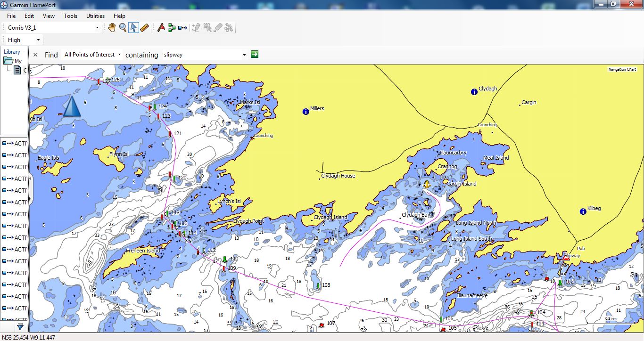The width and height of the screenshot is (644, 341).
Task: Click the red Slipway marker near Pub
Action: point(566,257)
